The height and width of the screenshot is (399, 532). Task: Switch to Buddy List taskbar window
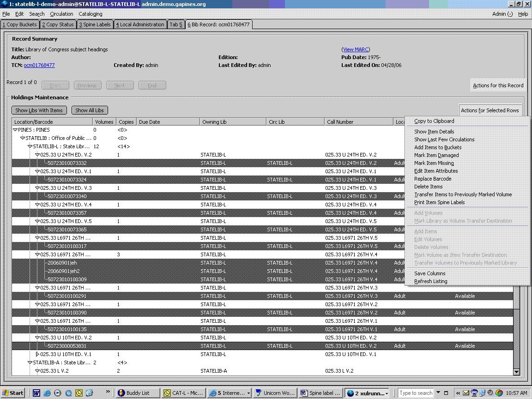138,393
